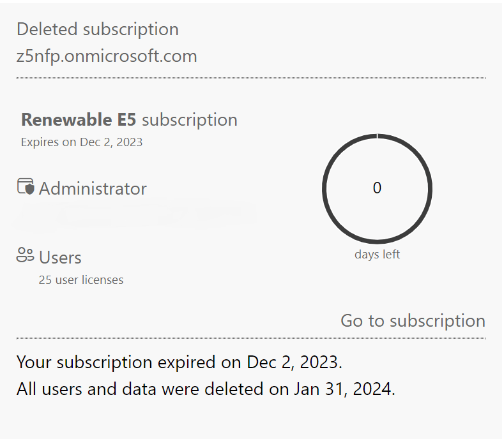Screen dimensions: 504x439
Task: Click the Users label
Action: [x=60, y=258]
